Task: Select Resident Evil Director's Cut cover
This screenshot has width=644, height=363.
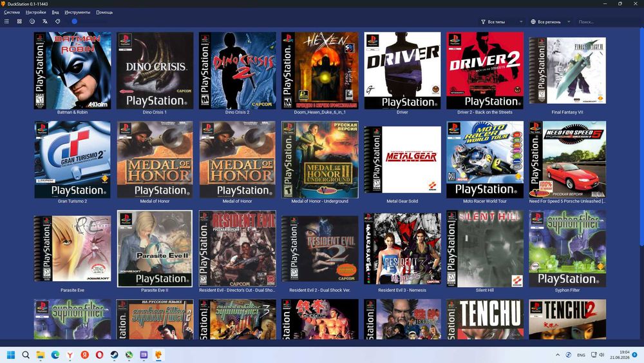Action: point(238,249)
